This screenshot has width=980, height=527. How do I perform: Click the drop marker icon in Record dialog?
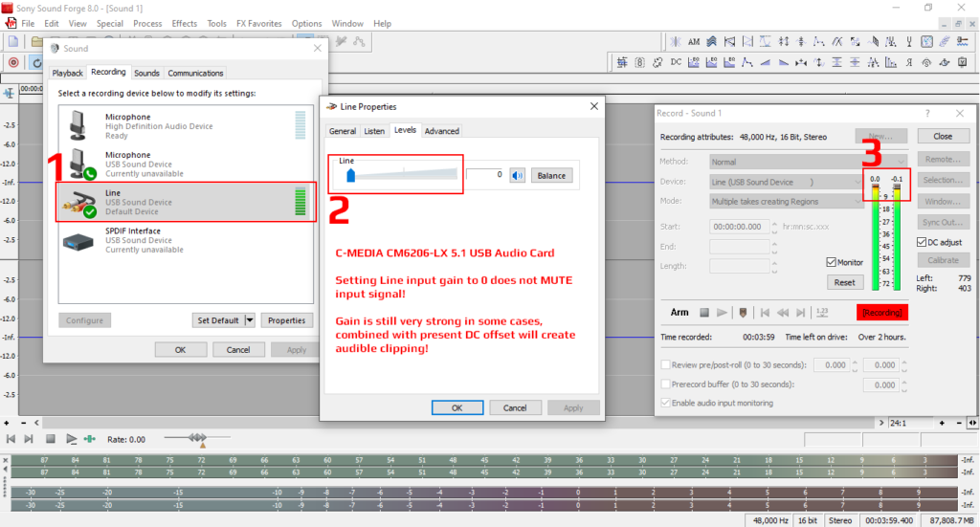tap(741, 313)
